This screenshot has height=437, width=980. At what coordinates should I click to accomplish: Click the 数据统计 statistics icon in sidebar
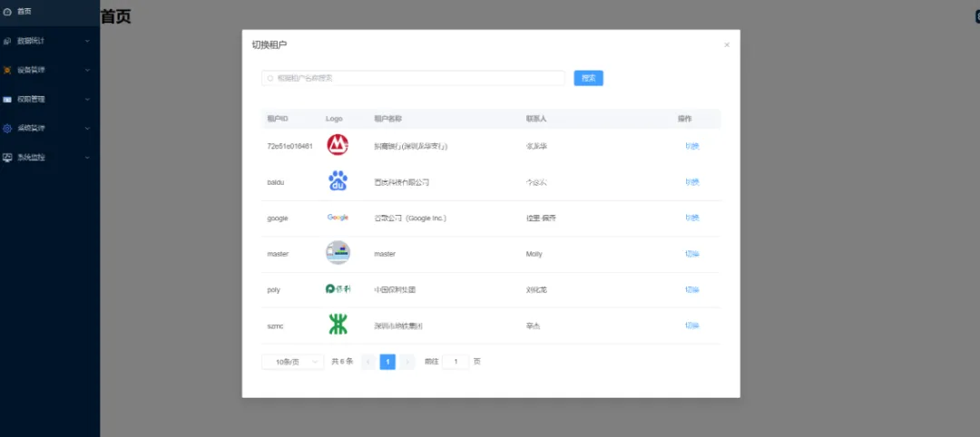pyautogui.click(x=7, y=41)
